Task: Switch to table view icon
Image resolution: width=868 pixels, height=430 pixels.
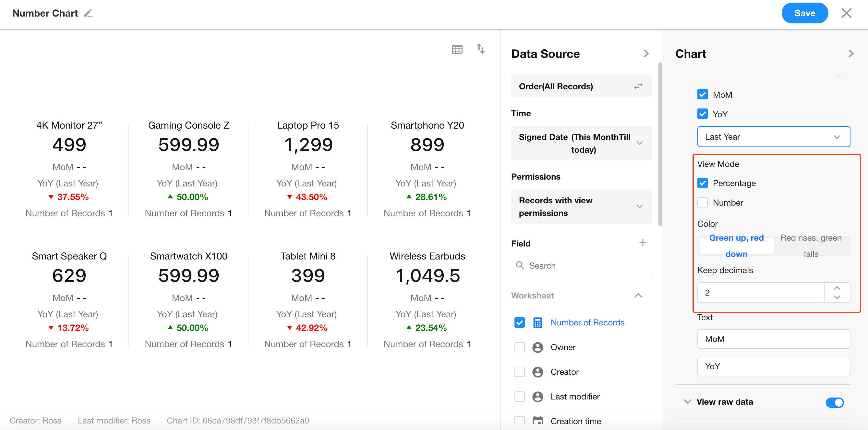Action: pyautogui.click(x=457, y=50)
